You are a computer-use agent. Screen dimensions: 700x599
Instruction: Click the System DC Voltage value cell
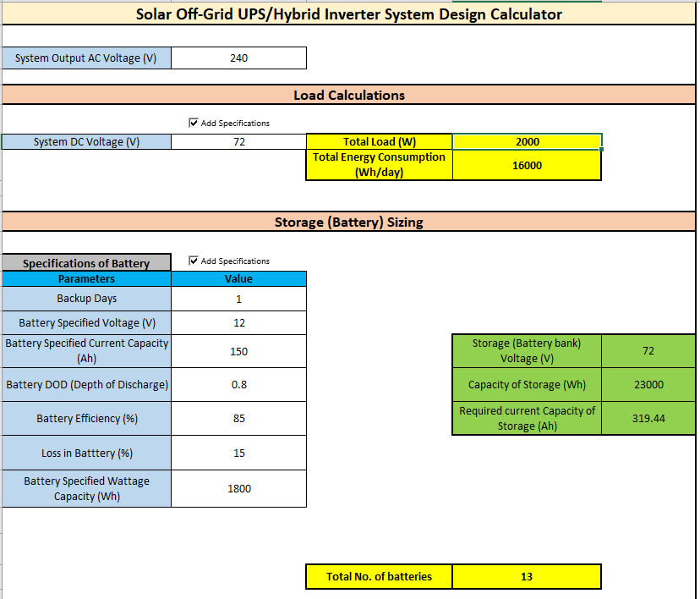coord(238,142)
